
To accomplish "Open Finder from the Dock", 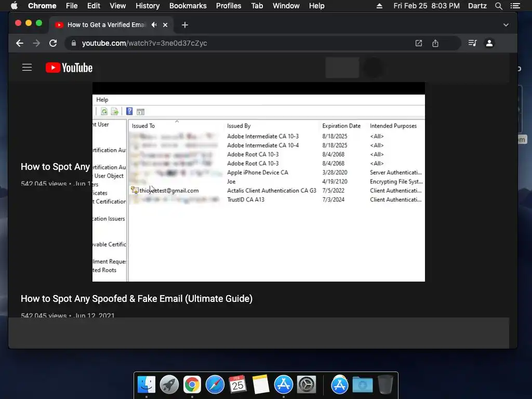I will tap(147, 384).
